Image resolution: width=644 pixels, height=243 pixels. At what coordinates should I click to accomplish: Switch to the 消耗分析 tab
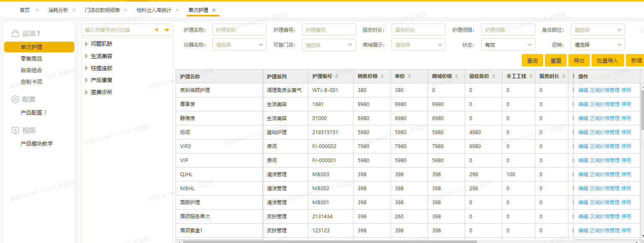point(58,10)
